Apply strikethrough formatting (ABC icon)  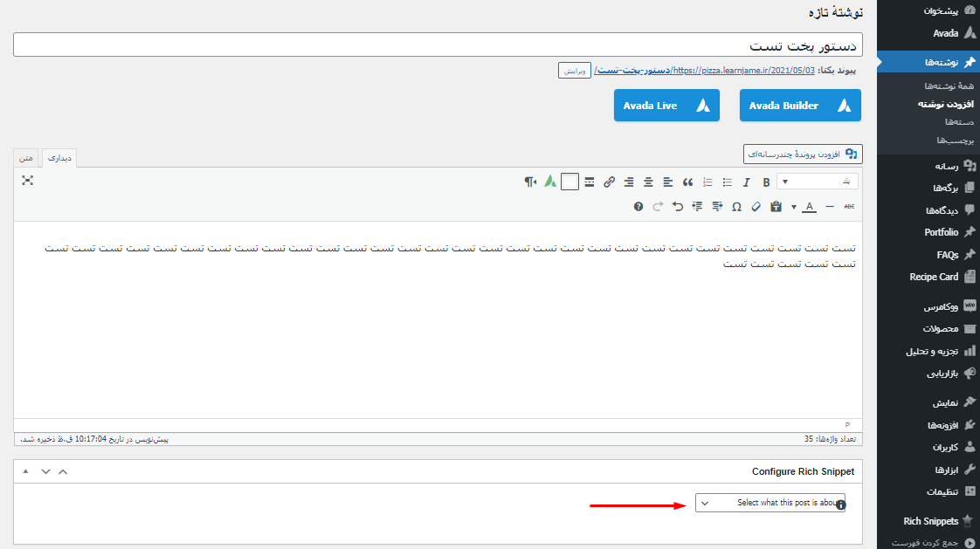click(x=849, y=207)
